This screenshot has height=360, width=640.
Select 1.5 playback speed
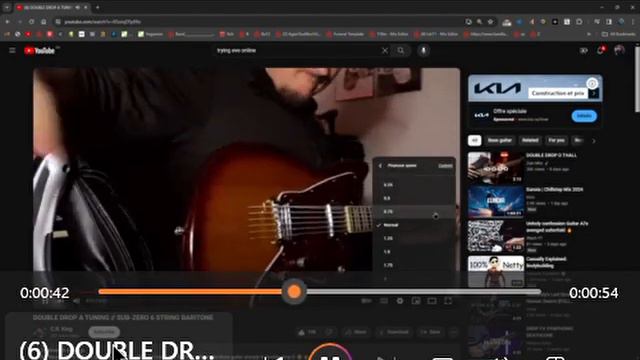[414, 252]
